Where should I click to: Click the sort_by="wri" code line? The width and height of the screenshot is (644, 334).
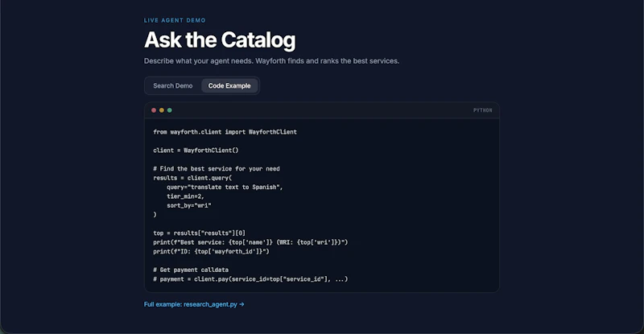[x=189, y=205]
